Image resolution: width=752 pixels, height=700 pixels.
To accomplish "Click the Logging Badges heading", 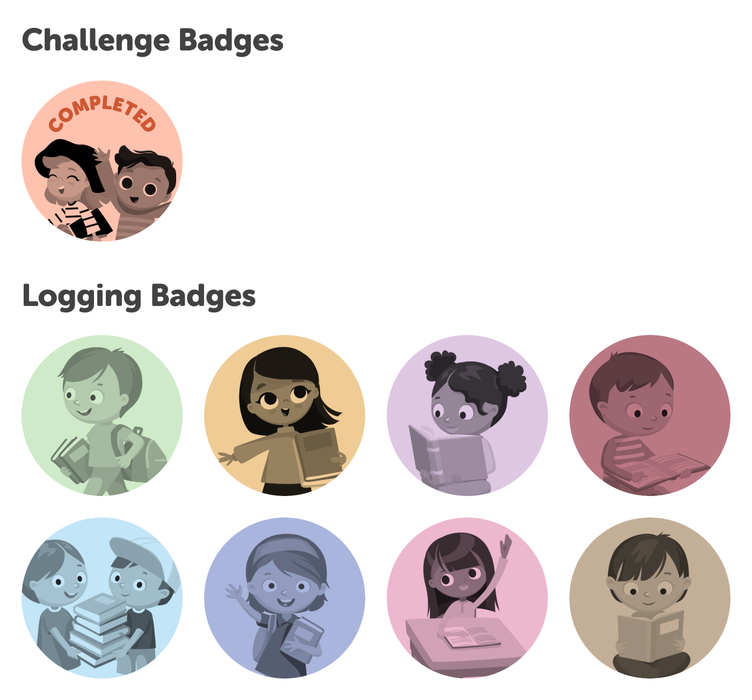I will point(139,297).
